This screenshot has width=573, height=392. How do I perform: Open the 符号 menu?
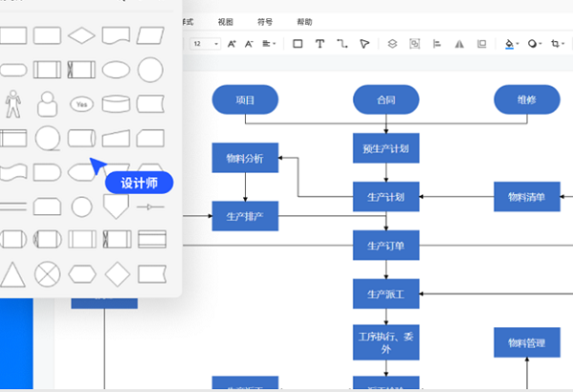click(x=265, y=22)
